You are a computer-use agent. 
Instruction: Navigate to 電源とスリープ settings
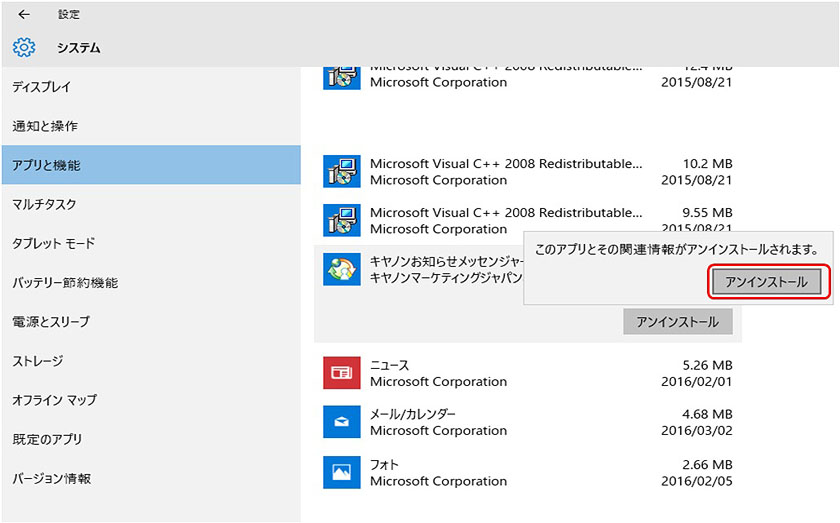click(x=51, y=322)
